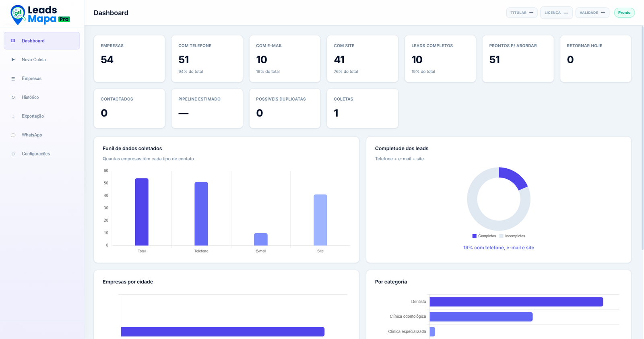Click the '94% do total' text
This screenshot has width=644, height=339.
coord(191,72)
